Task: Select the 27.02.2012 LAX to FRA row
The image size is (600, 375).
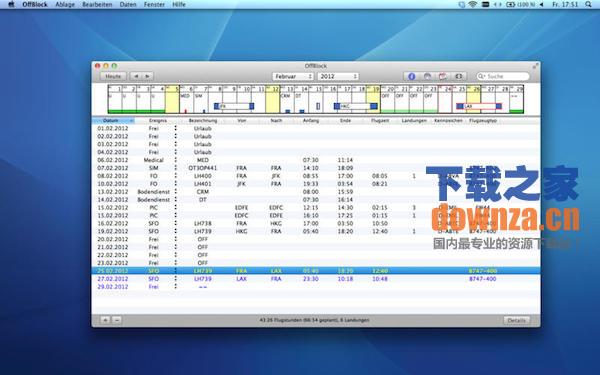Action: 316,279
